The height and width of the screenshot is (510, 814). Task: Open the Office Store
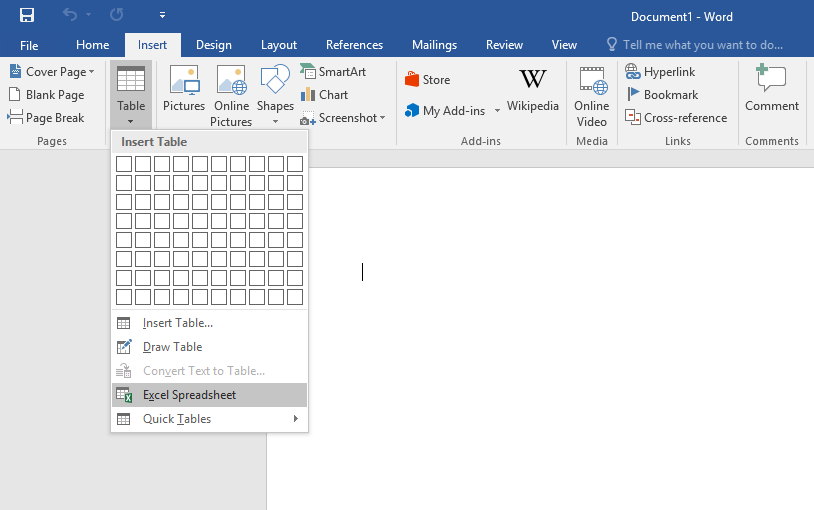coord(427,79)
